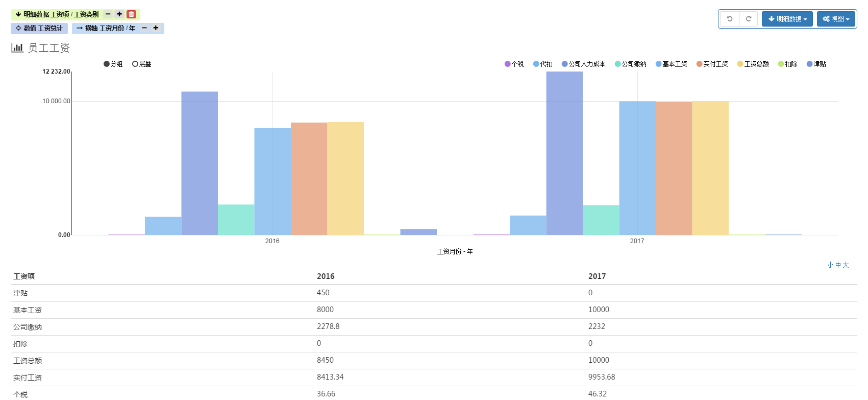Select the 层叠 stacked display option
868x400 pixels.
click(x=141, y=64)
